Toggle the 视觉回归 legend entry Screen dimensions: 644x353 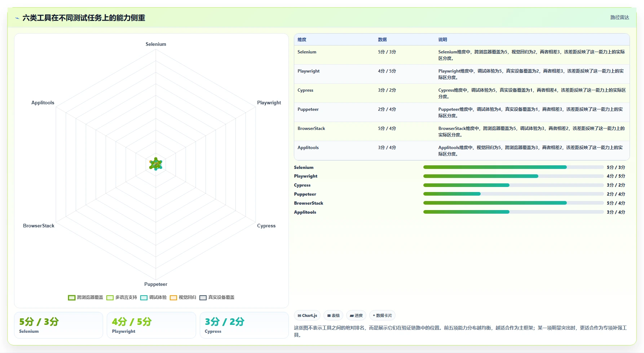click(183, 297)
